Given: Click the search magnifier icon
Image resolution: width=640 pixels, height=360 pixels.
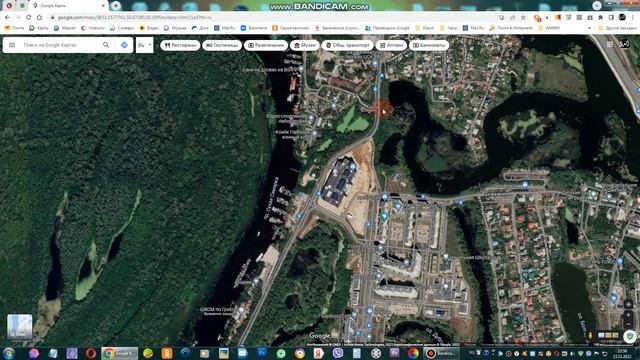Looking at the screenshot, I should coord(106,45).
